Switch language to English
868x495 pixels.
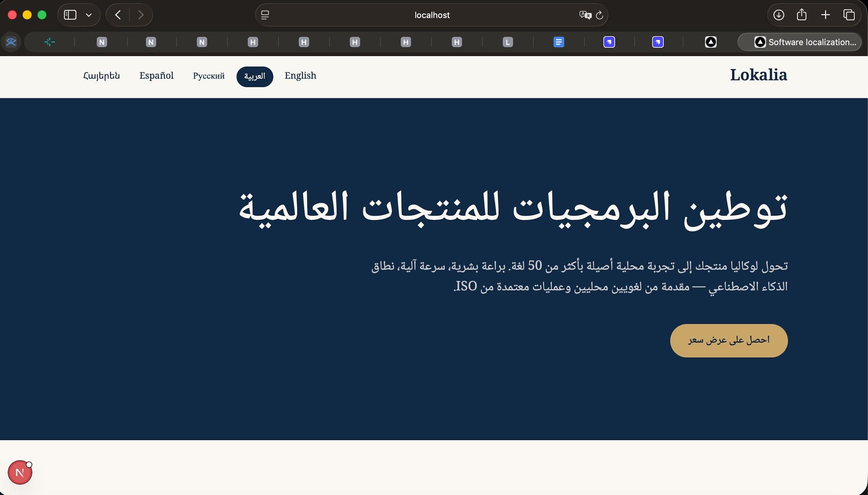tap(300, 76)
